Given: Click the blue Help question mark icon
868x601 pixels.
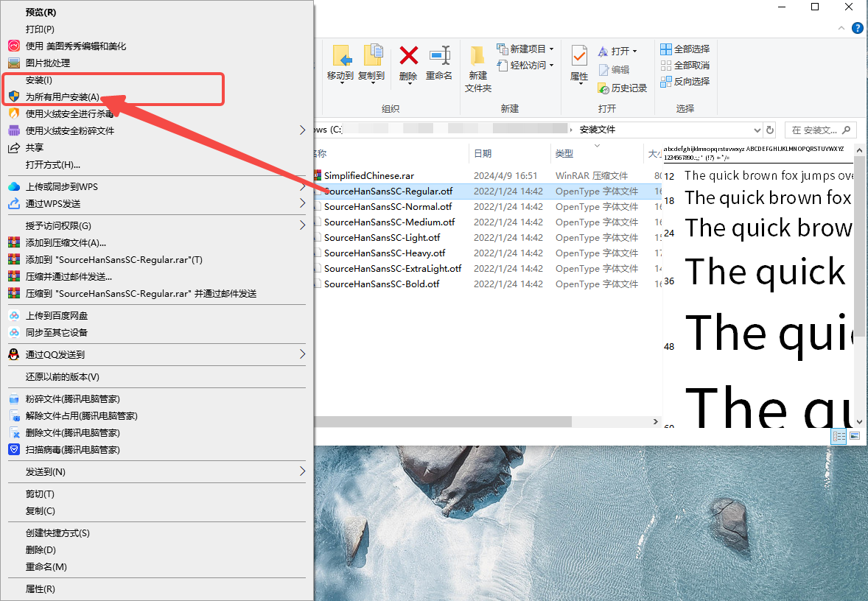Looking at the screenshot, I should point(858,28).
